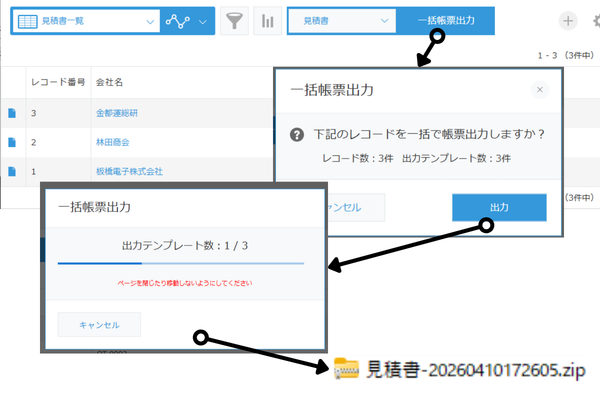The height and width of the screenshot is (400, 600).
Task: Open record 3 details via document icon
Action: pos(12,113)
